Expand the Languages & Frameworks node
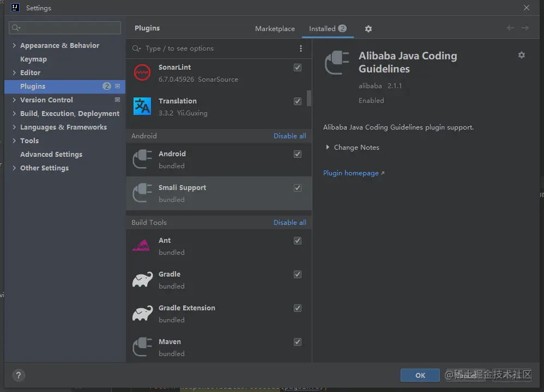Viewport: 544px width, 392px height. (x=14, y=127)
